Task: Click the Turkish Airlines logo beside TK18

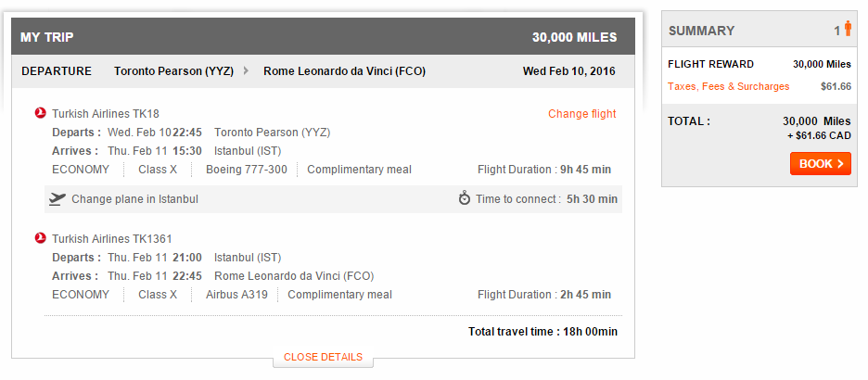Action: [x=41, y=113]
